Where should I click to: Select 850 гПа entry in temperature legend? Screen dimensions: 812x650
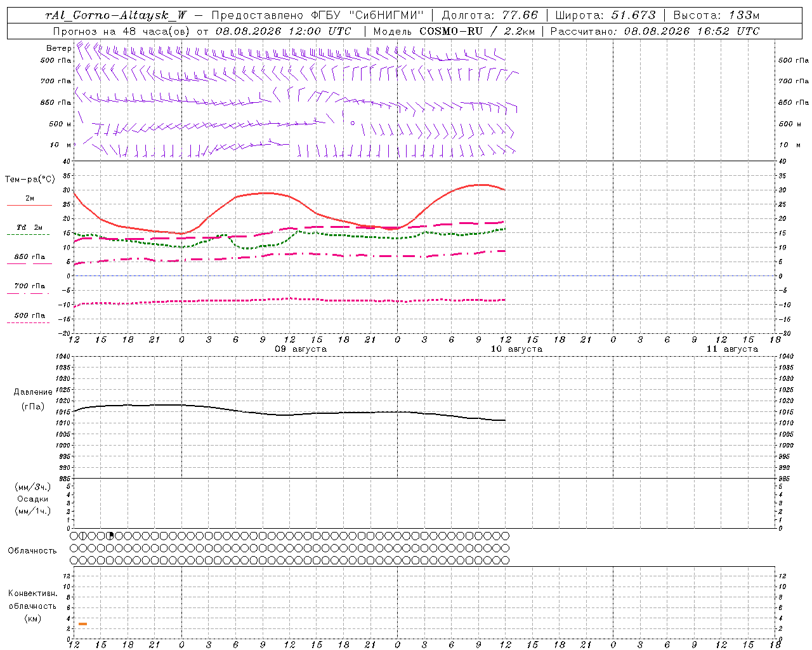(30, 259)
